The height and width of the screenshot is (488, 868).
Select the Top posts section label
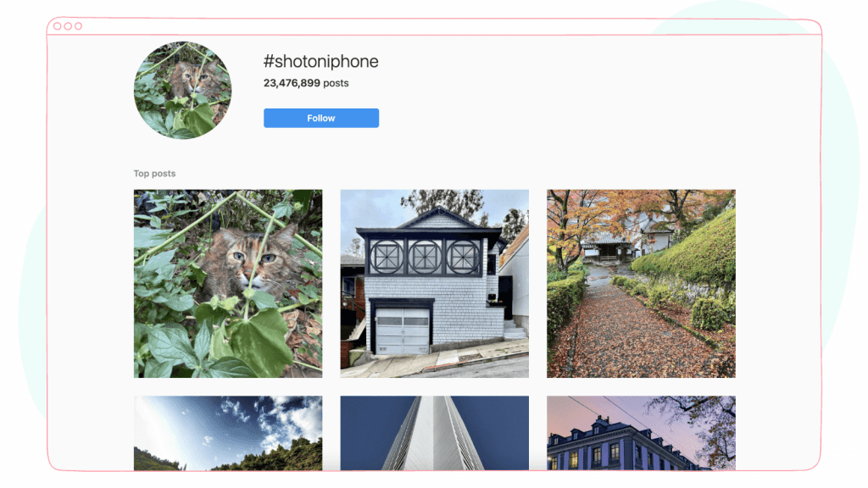(x=154, y=173)
